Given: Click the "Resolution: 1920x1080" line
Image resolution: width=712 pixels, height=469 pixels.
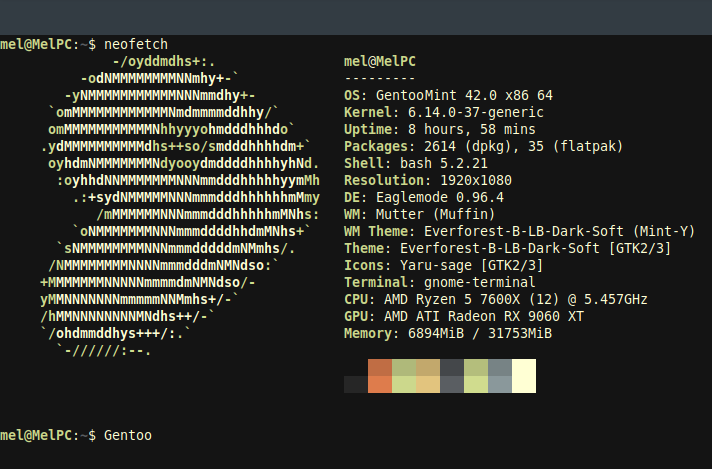Looking at the screenshot, I should (428, 180).
